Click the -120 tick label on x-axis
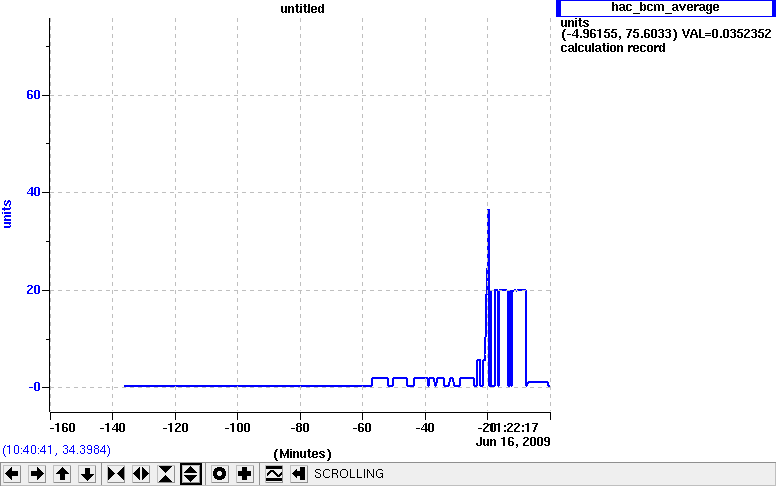776x486 pixels. (x=175, y=428)
